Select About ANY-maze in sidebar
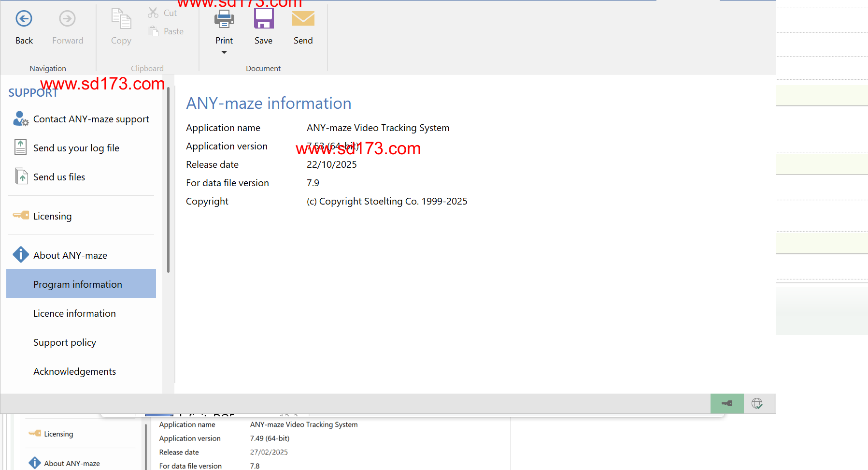The height and width of the screenshot is (470, 868). 70,255
